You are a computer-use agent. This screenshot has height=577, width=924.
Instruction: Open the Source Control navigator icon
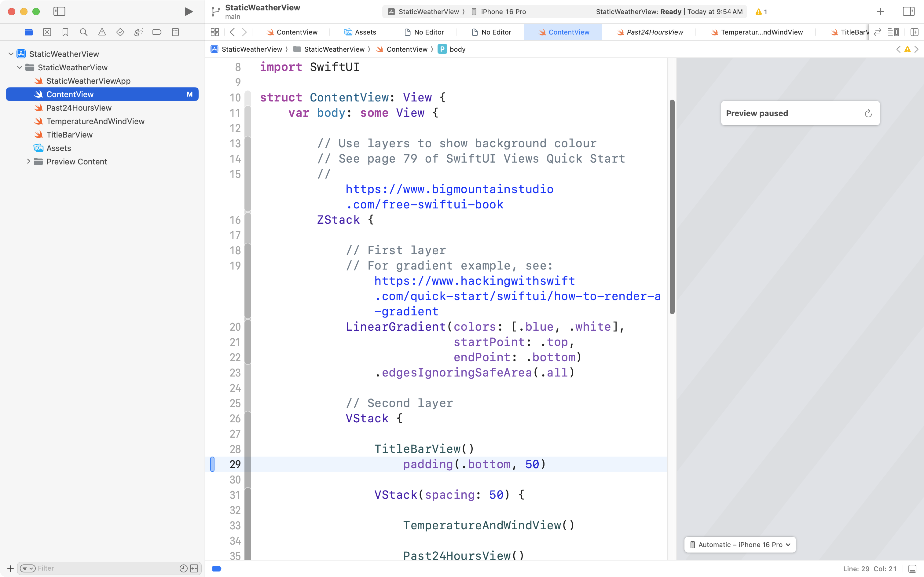tap(47, 32)
